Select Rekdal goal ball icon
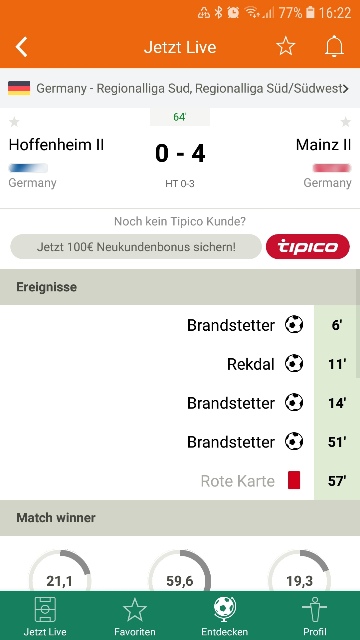This screenshot has width=360, height=640. pos(294,364)
